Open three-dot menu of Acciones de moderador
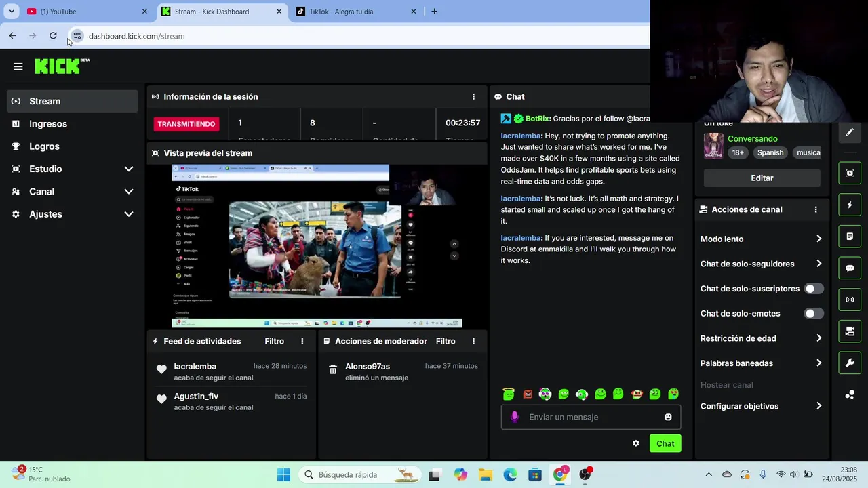 tap(473, 341)
